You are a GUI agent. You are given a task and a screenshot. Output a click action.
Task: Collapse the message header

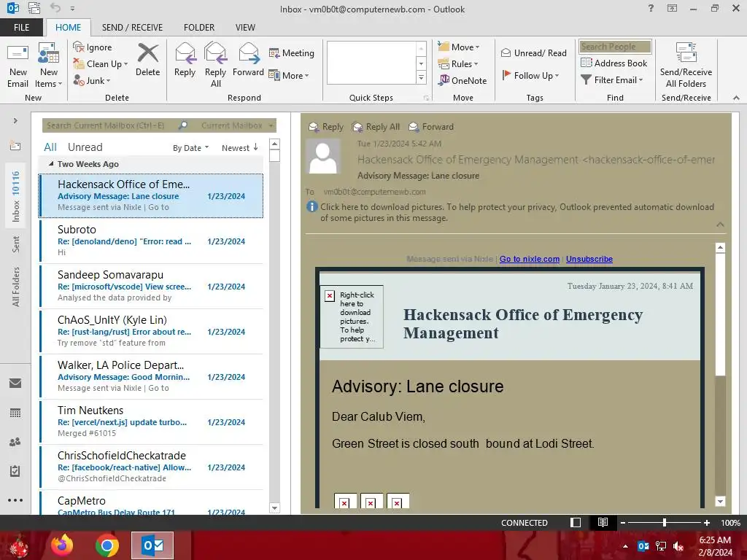click(720, 225)
